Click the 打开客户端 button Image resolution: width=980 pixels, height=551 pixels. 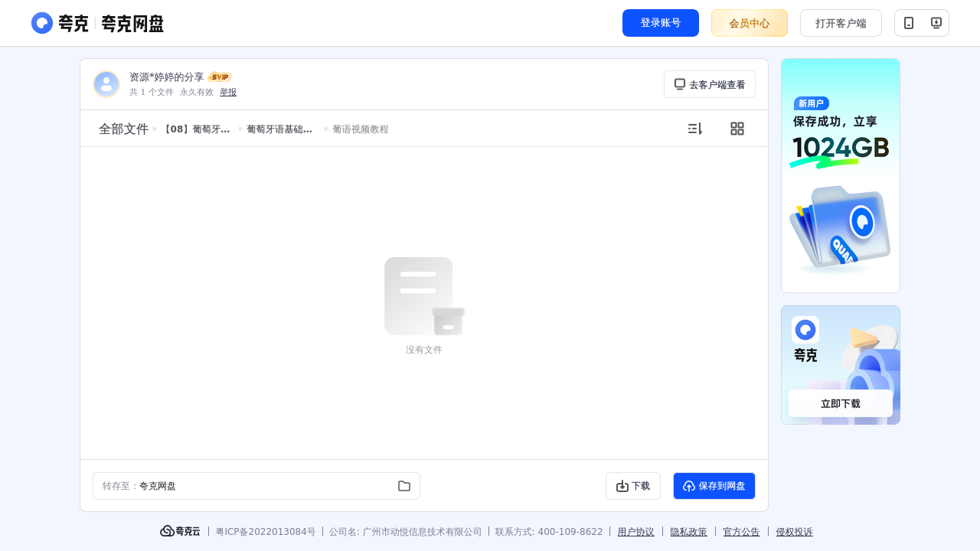(x=841, y=23)
